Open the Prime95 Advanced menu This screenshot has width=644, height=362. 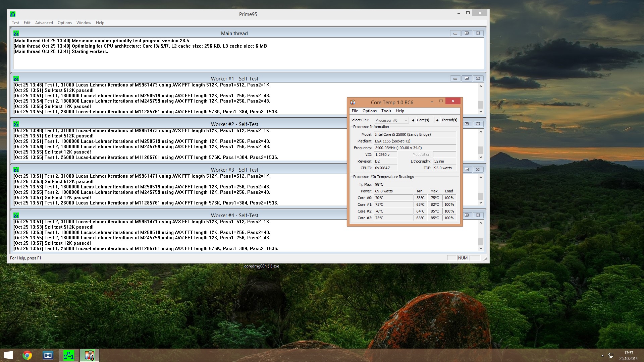tap(44, 23)
